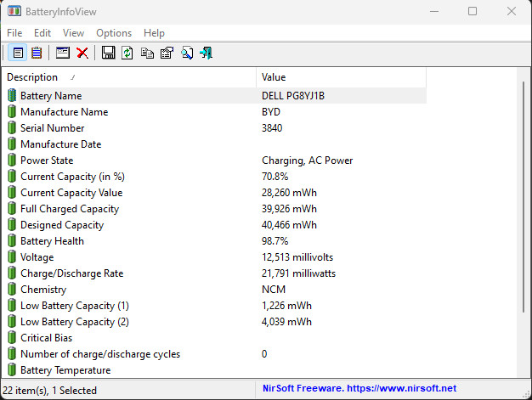532x400 pixels.
Task: Click the red X toolbar icon
Action: coord(82,53)
